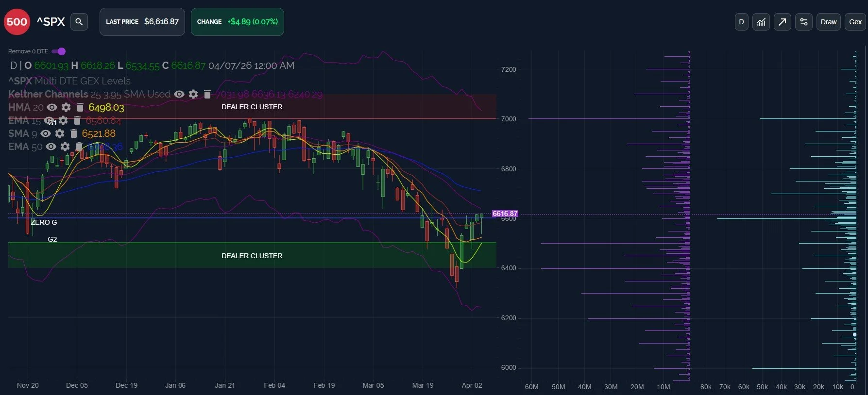Open the indicators chart icon
The image size is (868, 395).
pyautogui.click(x=761, y=22)
